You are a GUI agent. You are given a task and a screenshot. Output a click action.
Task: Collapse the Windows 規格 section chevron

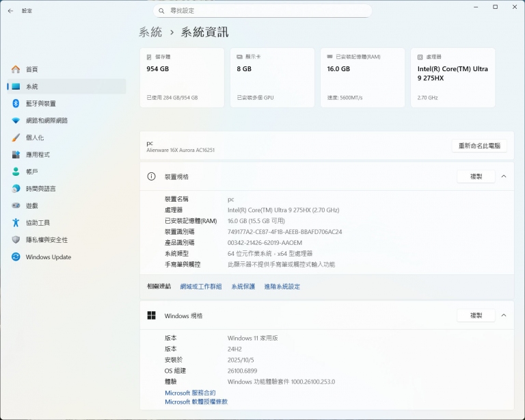coord(504,315)
